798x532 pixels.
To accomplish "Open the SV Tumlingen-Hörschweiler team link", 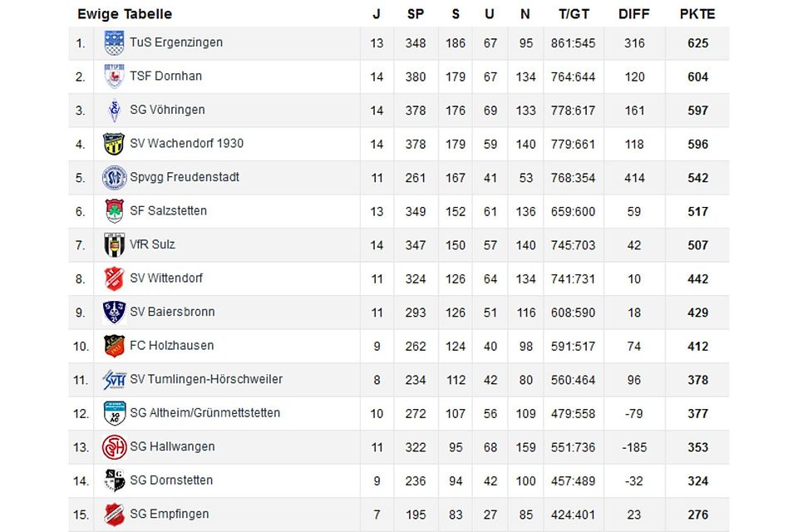I will click(x=205, y=379).
